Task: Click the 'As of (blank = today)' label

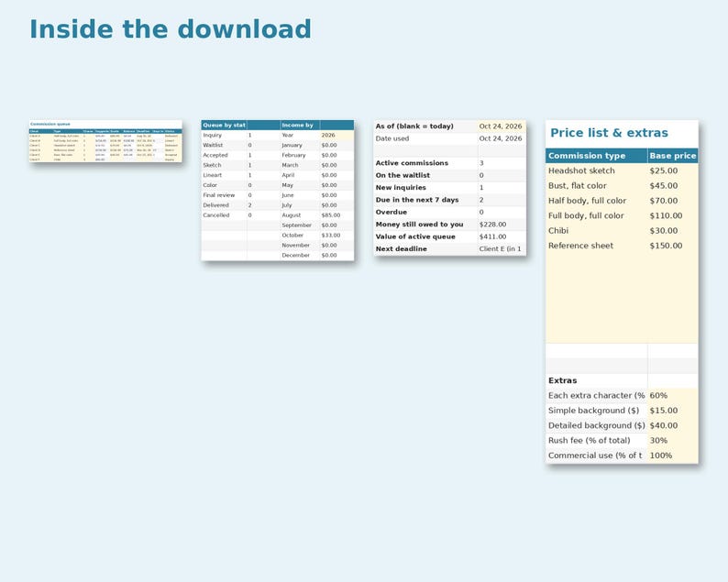Action: (414, 126)
